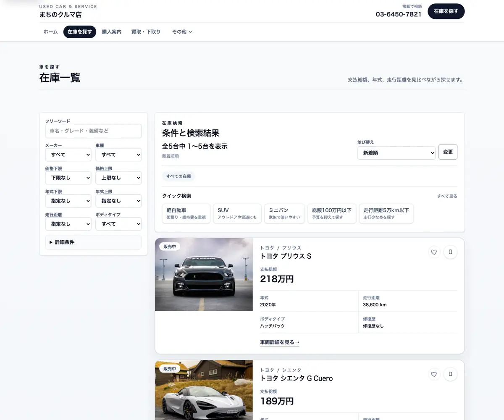The image size is (504, 420).
Task: Open the シエンタ G Cuero car photo
Action: tap(204, 390)
